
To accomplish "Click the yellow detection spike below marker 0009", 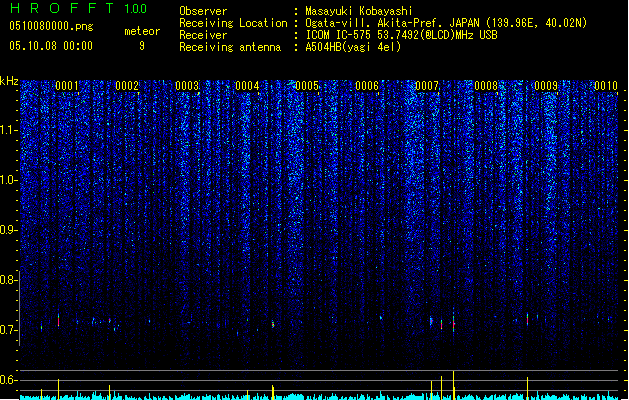I will (x=528, y=388).
